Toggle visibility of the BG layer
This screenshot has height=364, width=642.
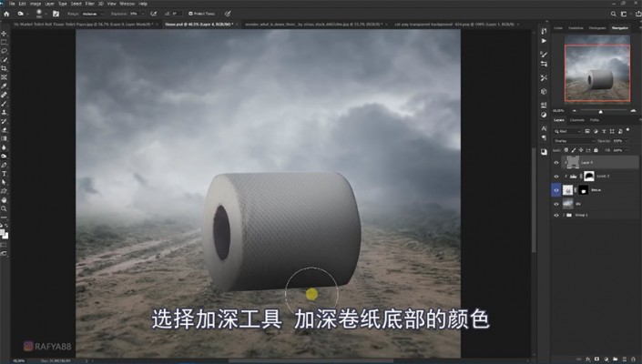point(556,204)
